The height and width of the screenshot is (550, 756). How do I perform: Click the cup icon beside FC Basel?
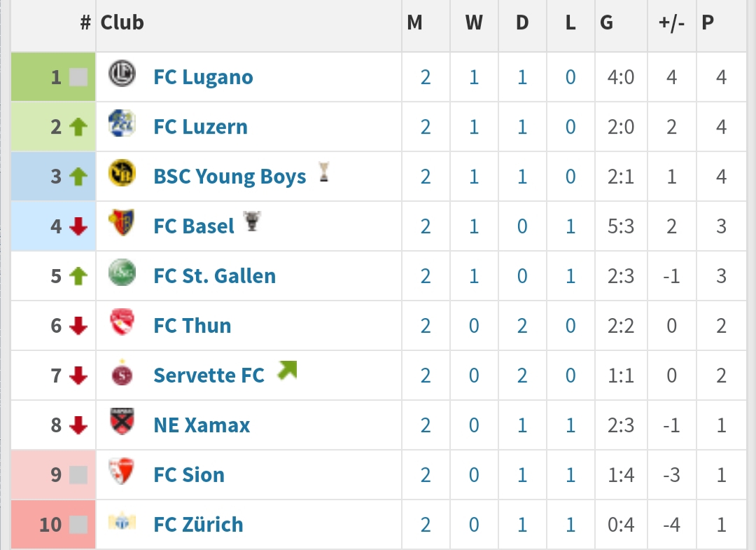tap(252, 221)
